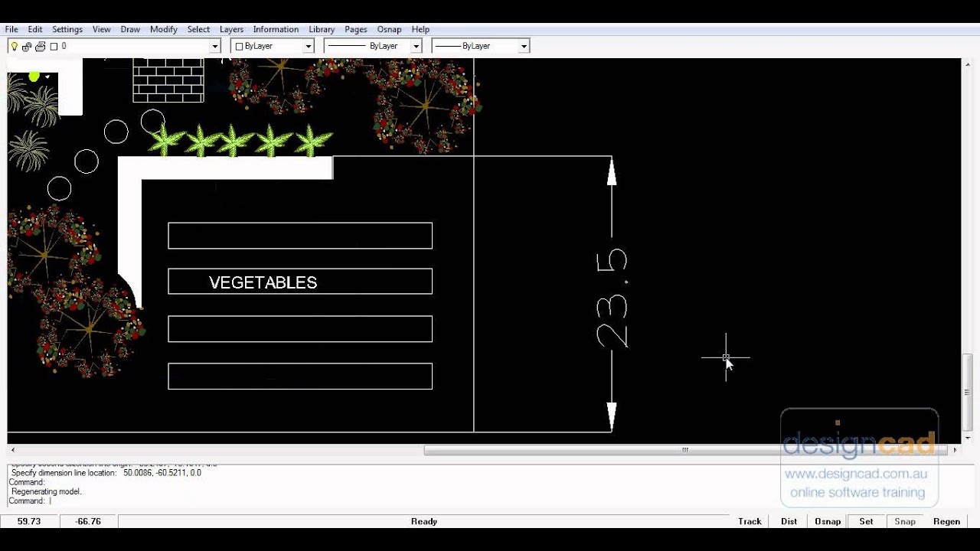980x551 pixels.
Task: Click Regen in the status bar
Action: tap(946, 521)
